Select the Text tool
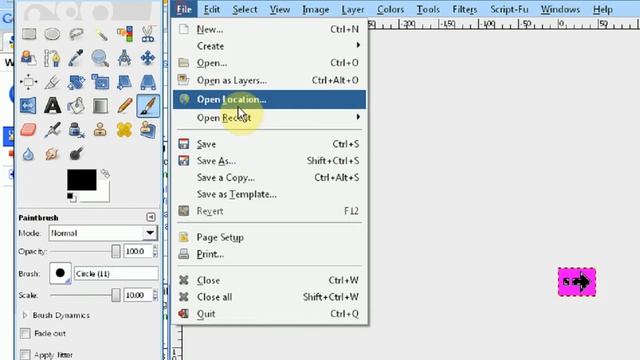 pos(52,106)
